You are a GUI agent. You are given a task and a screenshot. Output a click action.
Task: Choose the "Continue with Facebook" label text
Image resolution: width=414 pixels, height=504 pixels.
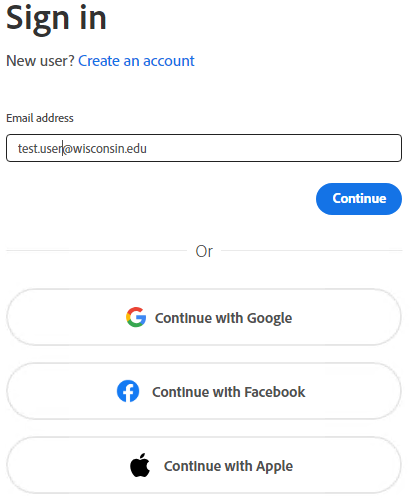tap(228, 392)
